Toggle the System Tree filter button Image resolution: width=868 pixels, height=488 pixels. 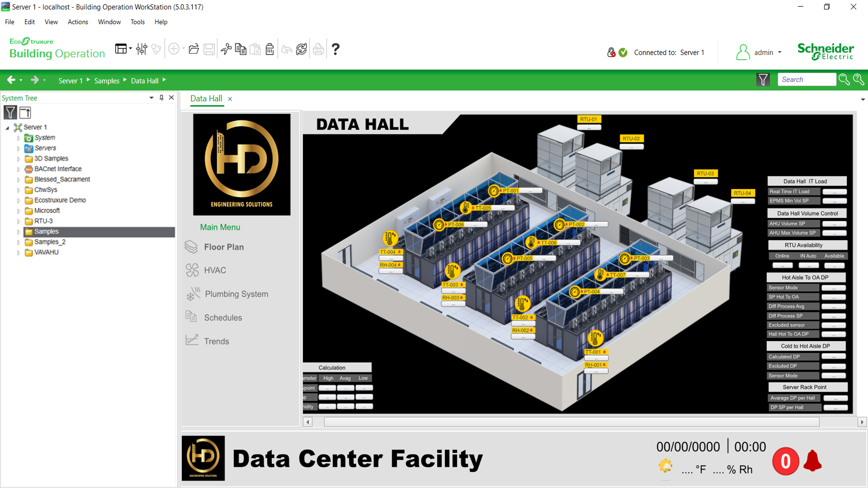tap(10, 112)
